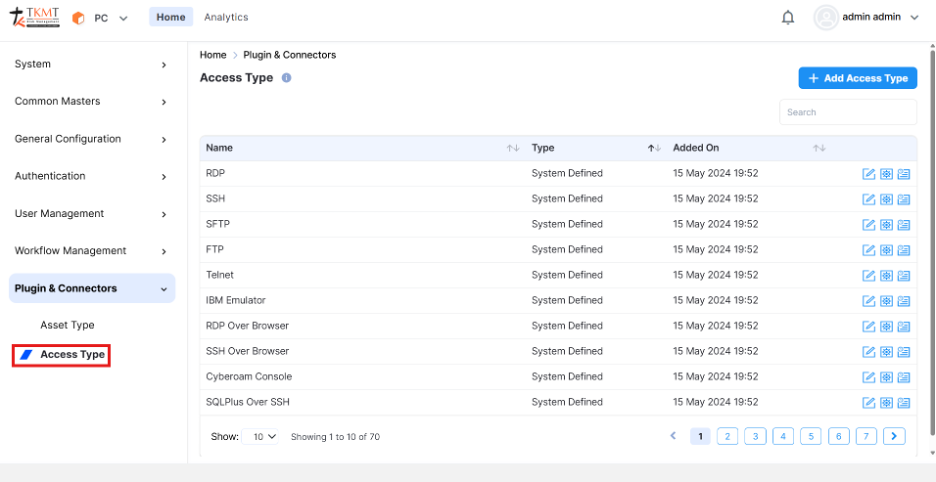The height and width of the screenshot is (482, 936).
Task: Open the gear icon in the FTP row
Action: (886, 250)
